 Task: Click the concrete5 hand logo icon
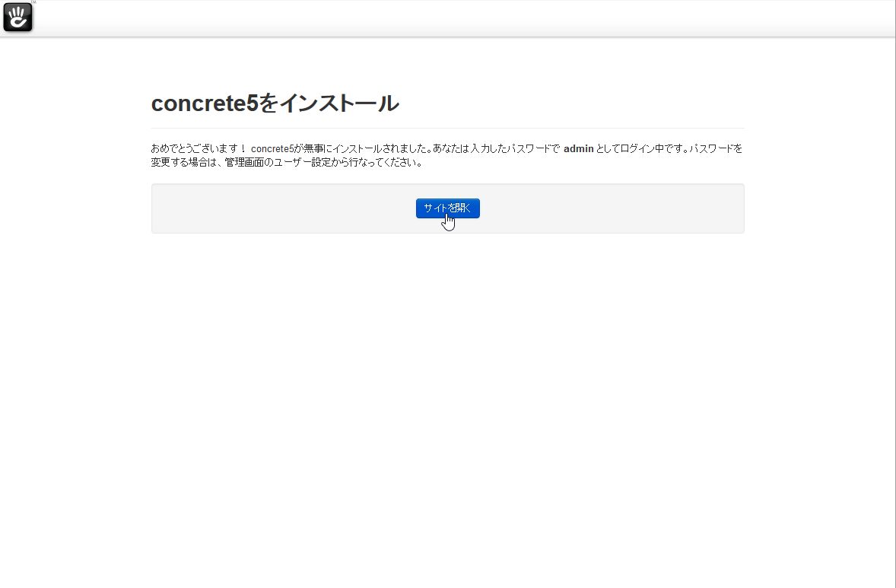(x=17, y=17)
